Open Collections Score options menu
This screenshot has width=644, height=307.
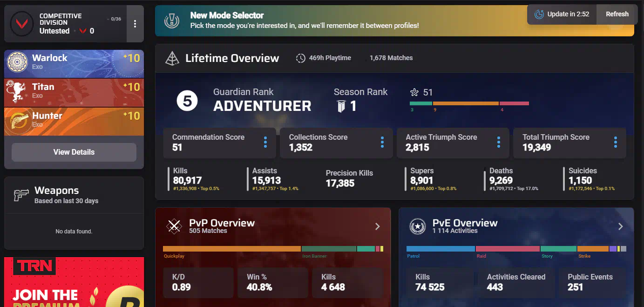[382, 143]
